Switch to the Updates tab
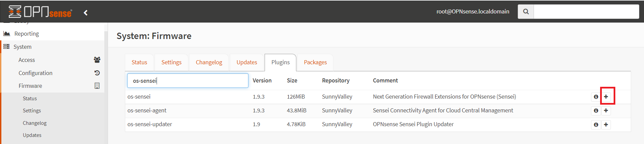Viewport: 644px width, 144px height. pyautogui.click(x=247, y=62)
